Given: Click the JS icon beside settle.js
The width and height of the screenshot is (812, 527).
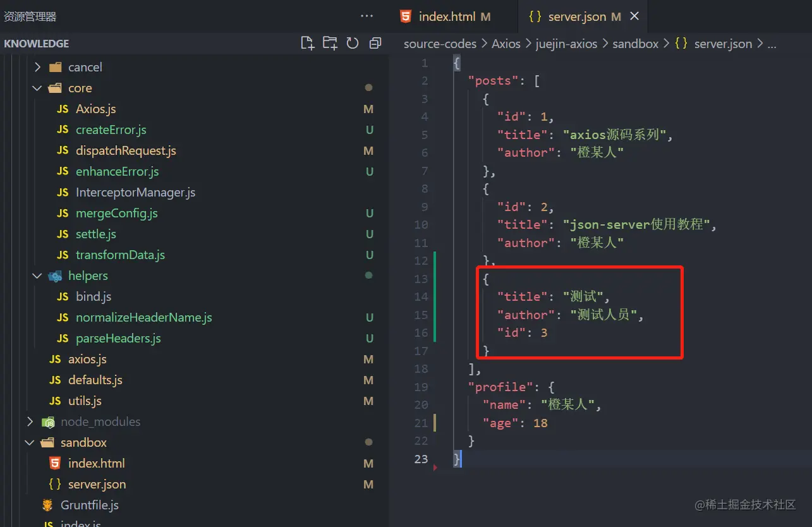Looking at the screenshot, I should tap(63, 234).
